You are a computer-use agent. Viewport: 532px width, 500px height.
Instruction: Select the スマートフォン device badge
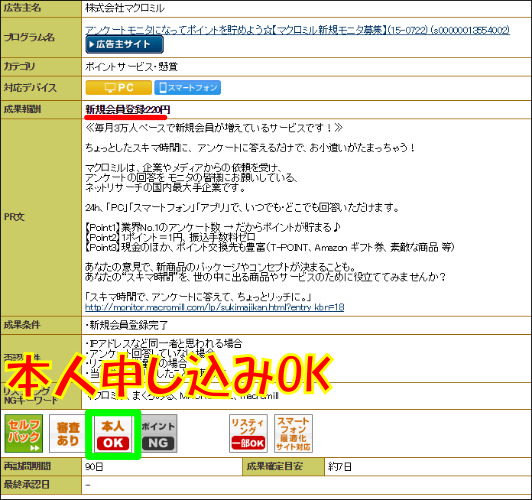click(188, 88)
